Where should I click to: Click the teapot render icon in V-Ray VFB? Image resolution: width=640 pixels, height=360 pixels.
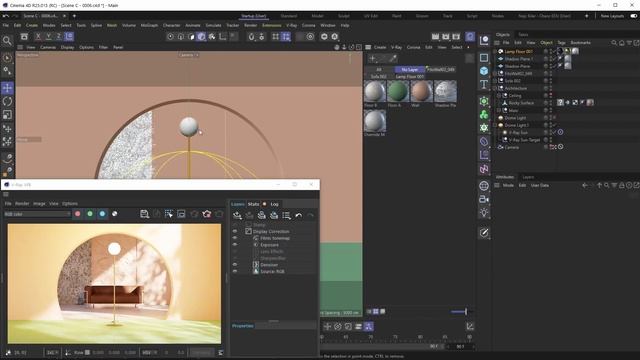[207, 214]
